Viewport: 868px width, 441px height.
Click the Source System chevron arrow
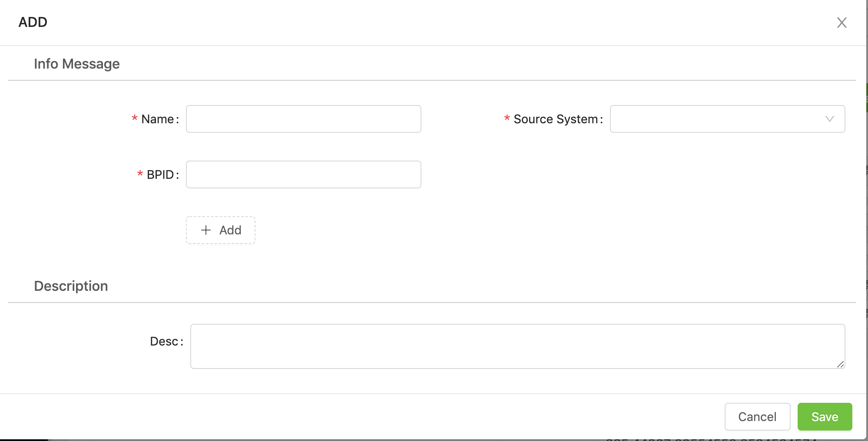pos(829,119)
